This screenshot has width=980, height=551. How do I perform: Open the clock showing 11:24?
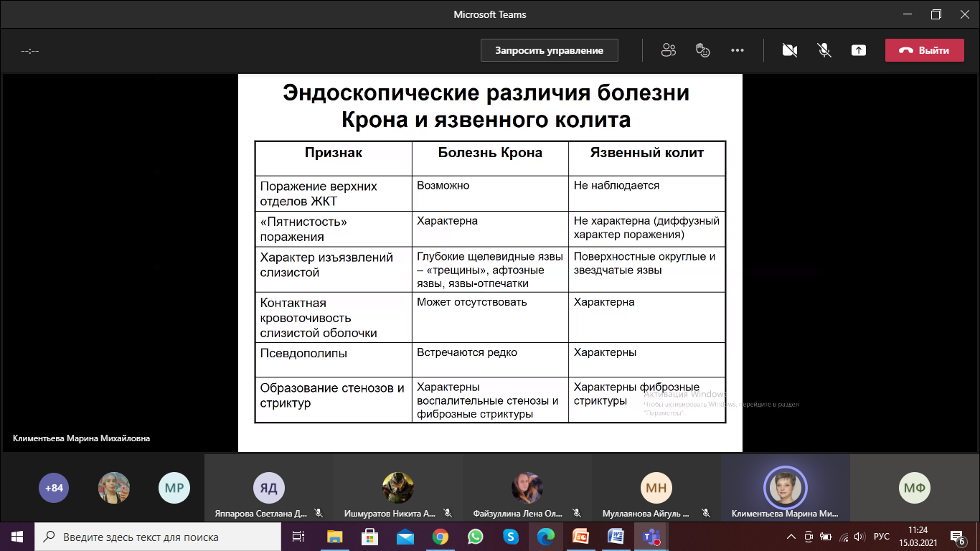click(918, 537)
